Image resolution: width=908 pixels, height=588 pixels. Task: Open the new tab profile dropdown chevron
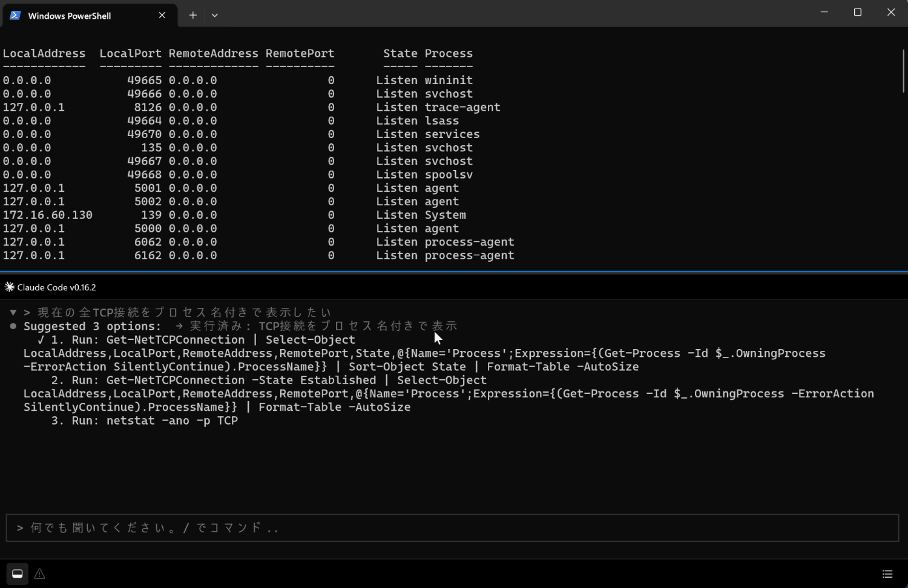click(214, 15)
